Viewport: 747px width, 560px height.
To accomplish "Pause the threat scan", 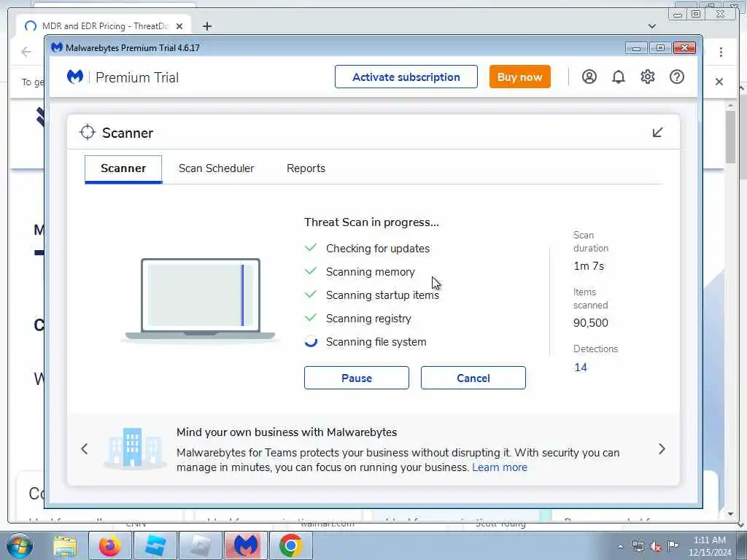I will pos(356,378).
